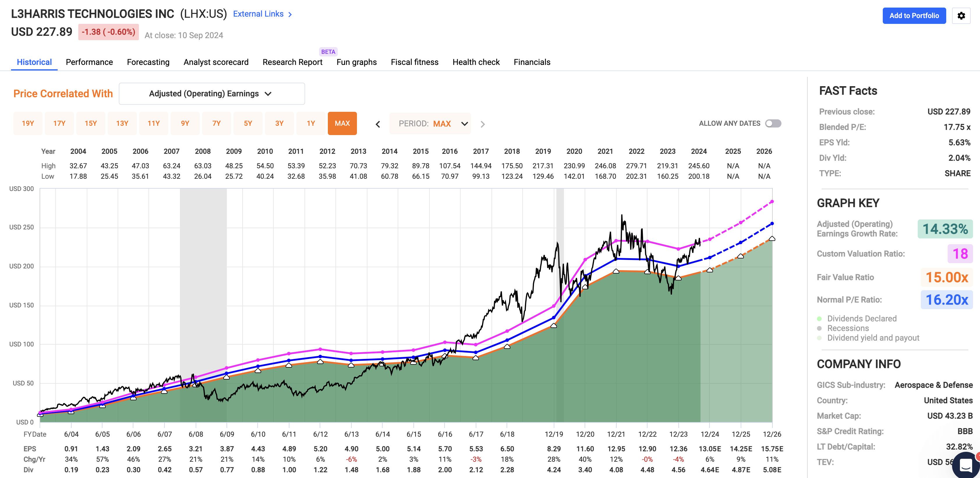980x478 pixels.
Task: Click the 12/26 blue forecast endpoint marker
Action: (772, 224)
